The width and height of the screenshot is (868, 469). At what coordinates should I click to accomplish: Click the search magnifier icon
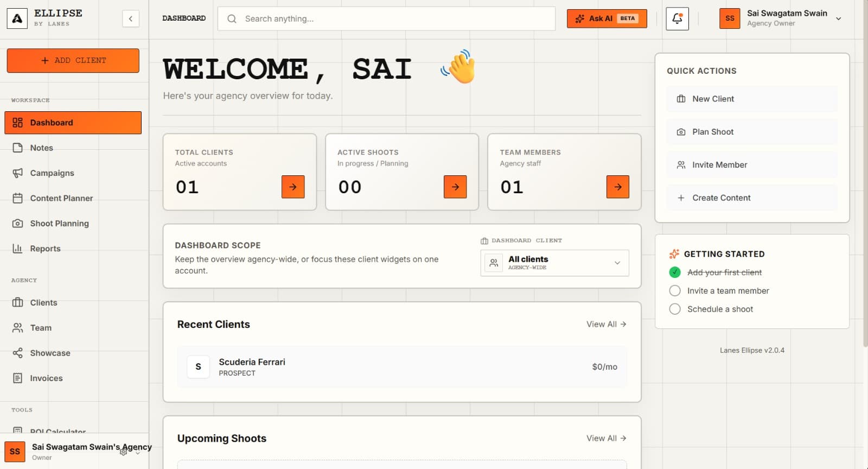tap(232, 18)
